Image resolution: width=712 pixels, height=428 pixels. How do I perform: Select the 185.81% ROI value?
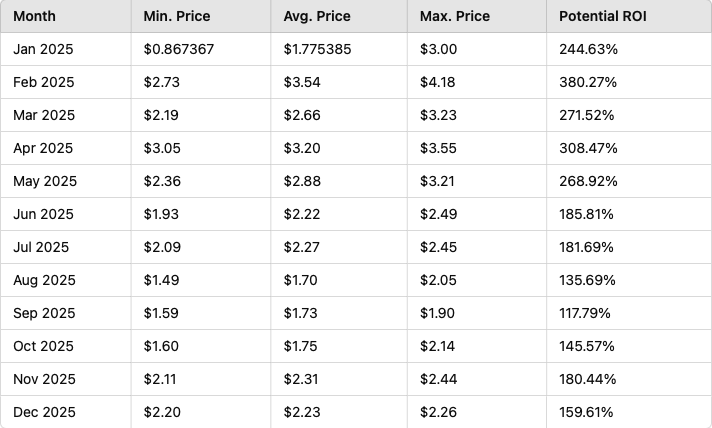point(586,214)
